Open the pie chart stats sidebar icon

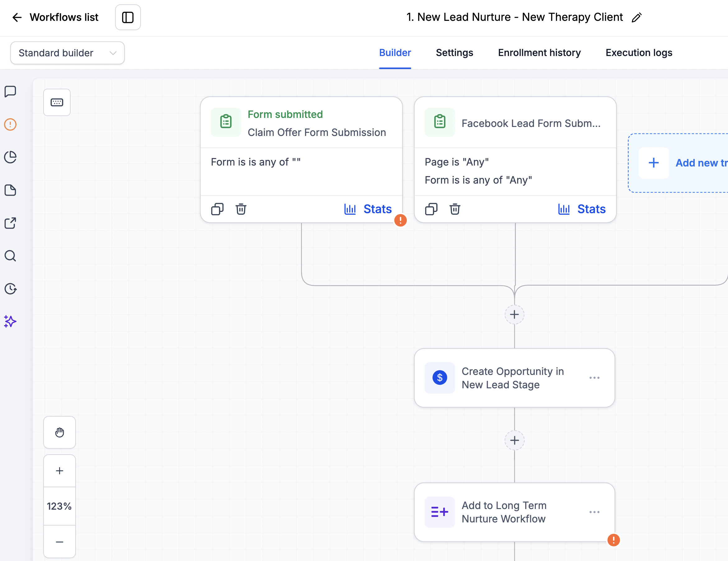[10, 157]
